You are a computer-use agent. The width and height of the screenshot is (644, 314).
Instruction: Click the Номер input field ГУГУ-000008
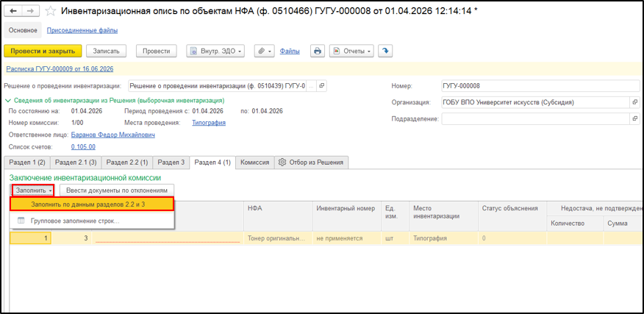tap(540, 86)
